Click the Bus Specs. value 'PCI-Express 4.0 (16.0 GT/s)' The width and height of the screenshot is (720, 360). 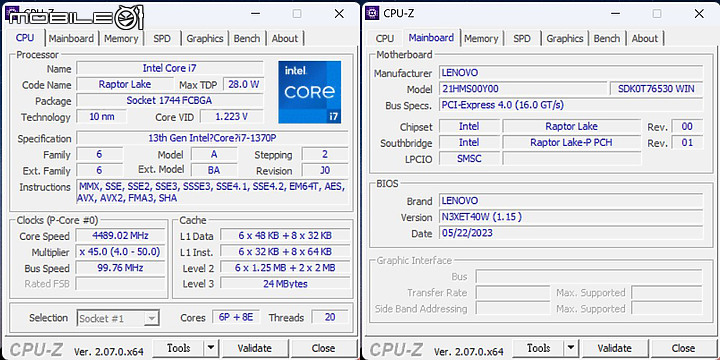(x=571, y=105)
